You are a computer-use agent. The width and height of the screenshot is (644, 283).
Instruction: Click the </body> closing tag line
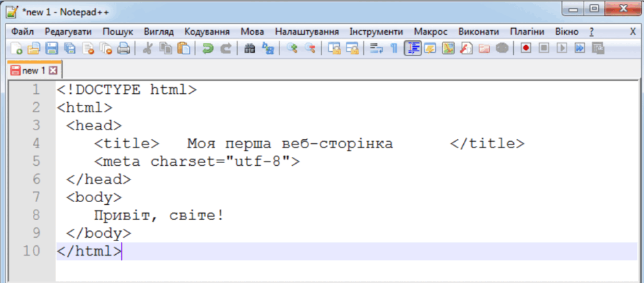click(x=99, y=233)
